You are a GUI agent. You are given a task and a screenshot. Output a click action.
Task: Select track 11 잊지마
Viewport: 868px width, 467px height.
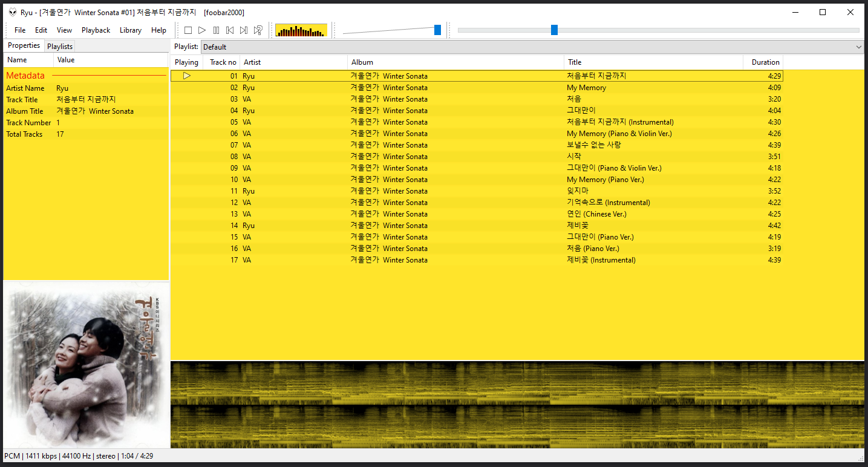click(477, 191)
